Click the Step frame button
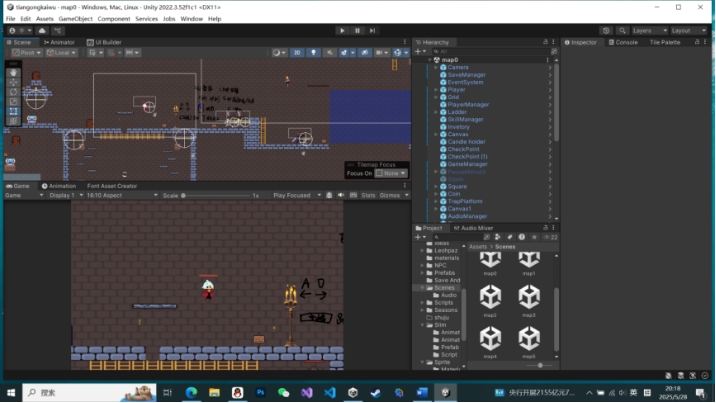 click(374, 31)
